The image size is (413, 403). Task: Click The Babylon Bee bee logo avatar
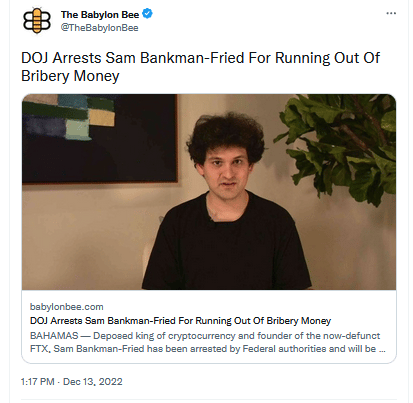tap(37, 21)
